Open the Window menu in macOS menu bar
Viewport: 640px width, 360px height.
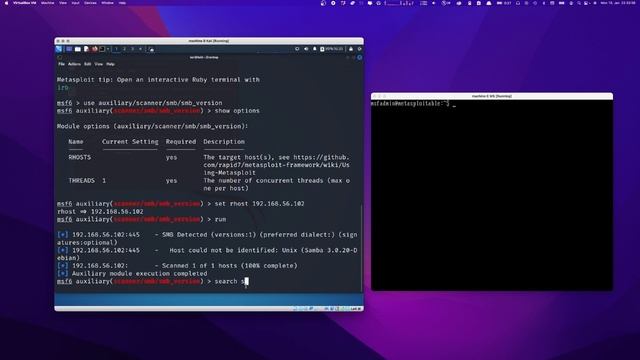point(107,3)
